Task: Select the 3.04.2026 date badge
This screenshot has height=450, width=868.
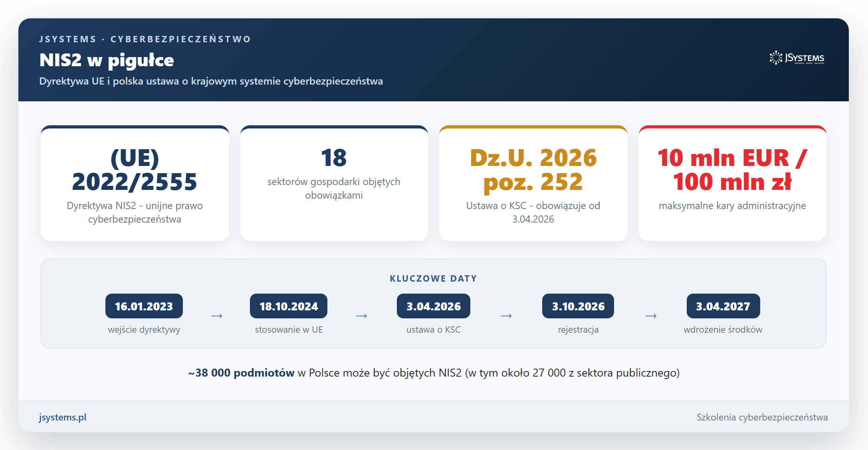Action: (434, 306)
